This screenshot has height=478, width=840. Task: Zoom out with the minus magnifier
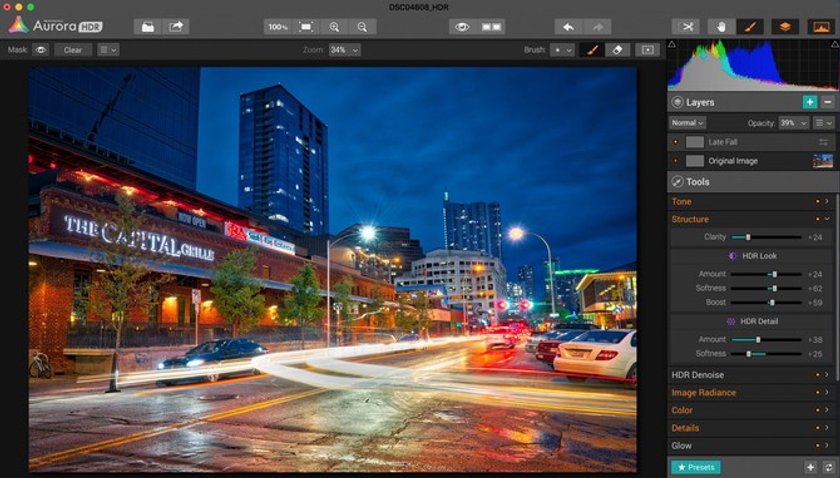363,27
